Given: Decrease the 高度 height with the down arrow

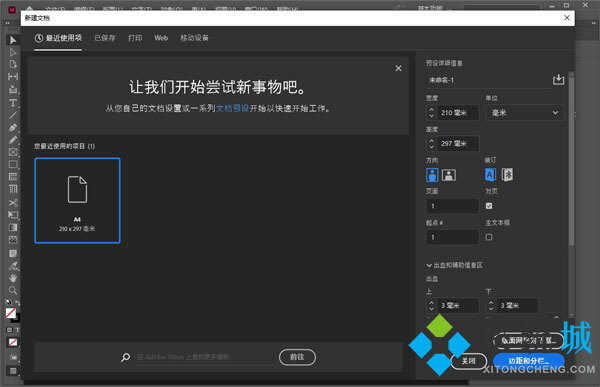Looking at the screenshot, I should coord(432,147).
